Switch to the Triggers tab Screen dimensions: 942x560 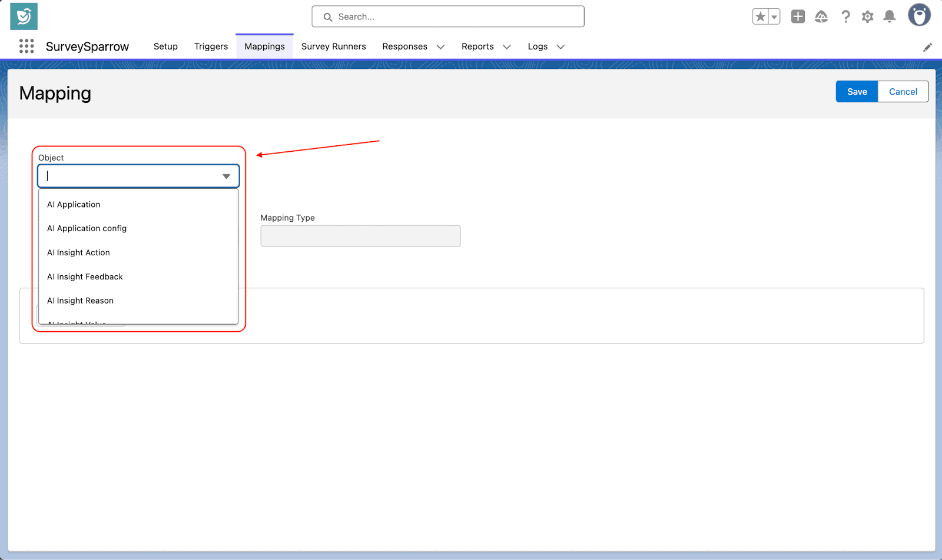point(211,46)
